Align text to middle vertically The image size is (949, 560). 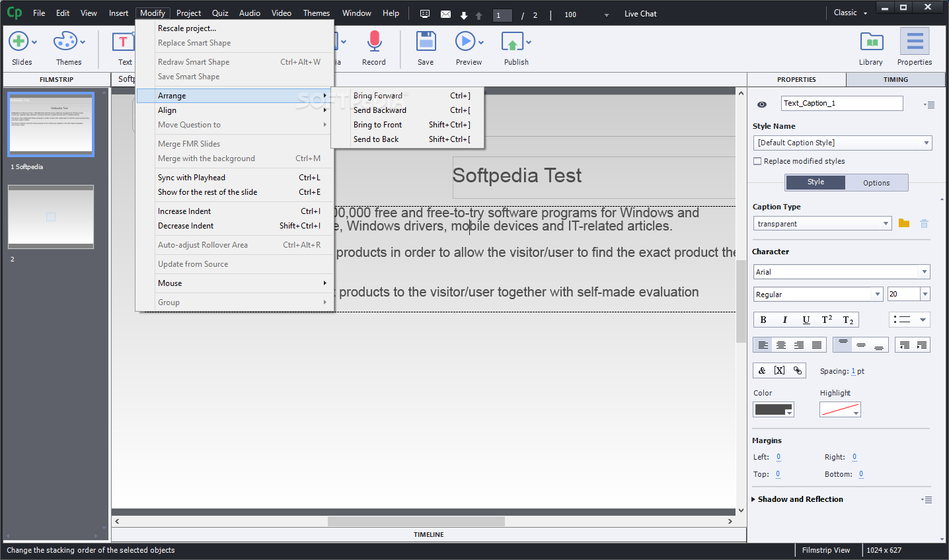tap(860, 345)
